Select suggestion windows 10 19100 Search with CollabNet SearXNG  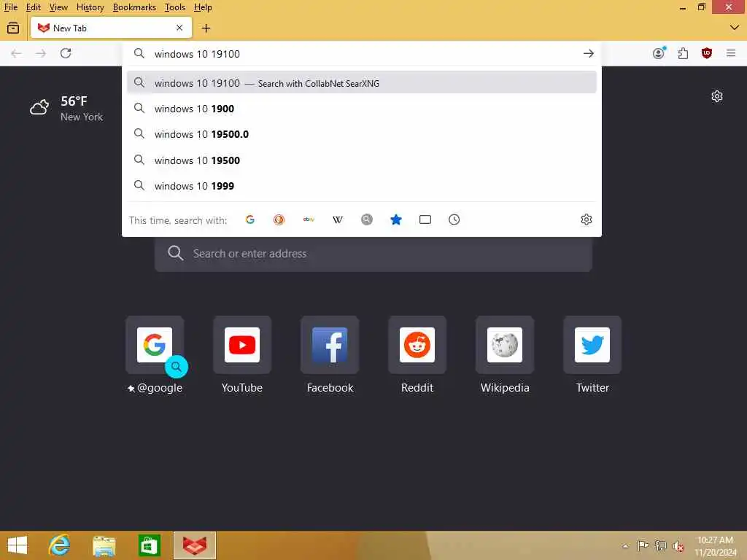[x=362, y=83]
